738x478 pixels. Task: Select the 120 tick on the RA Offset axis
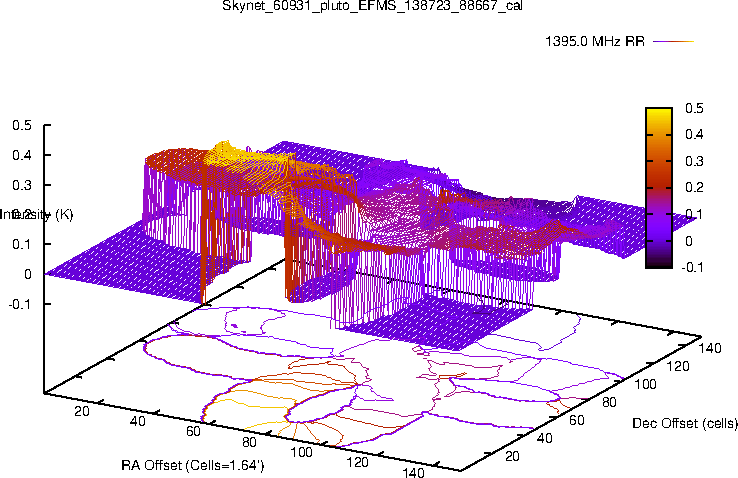[357, 462]
